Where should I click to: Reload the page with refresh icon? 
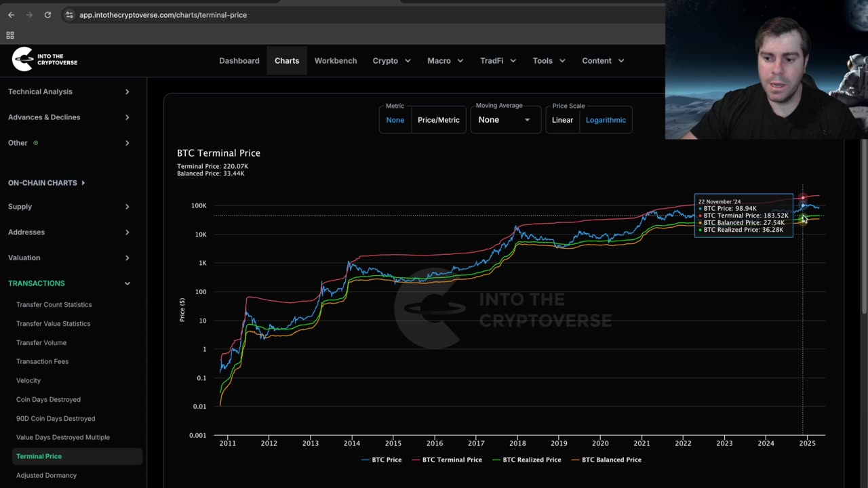tap(47, 15)
